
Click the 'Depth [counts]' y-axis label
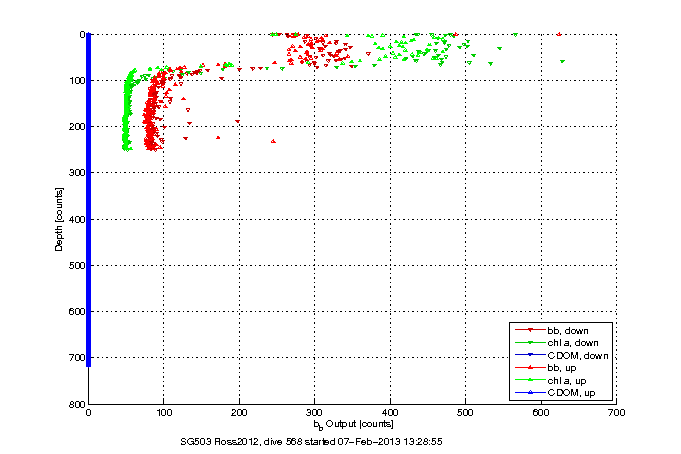59,219
